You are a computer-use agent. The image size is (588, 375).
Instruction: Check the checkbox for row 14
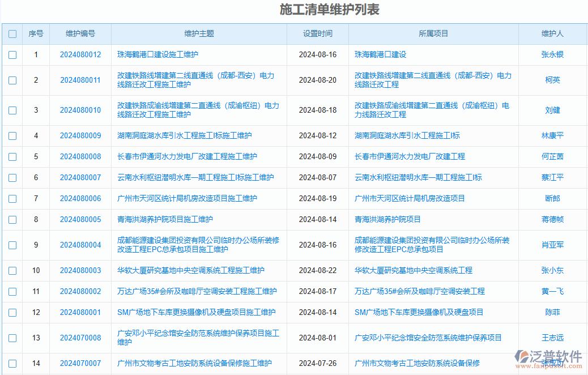click(12, 363)
